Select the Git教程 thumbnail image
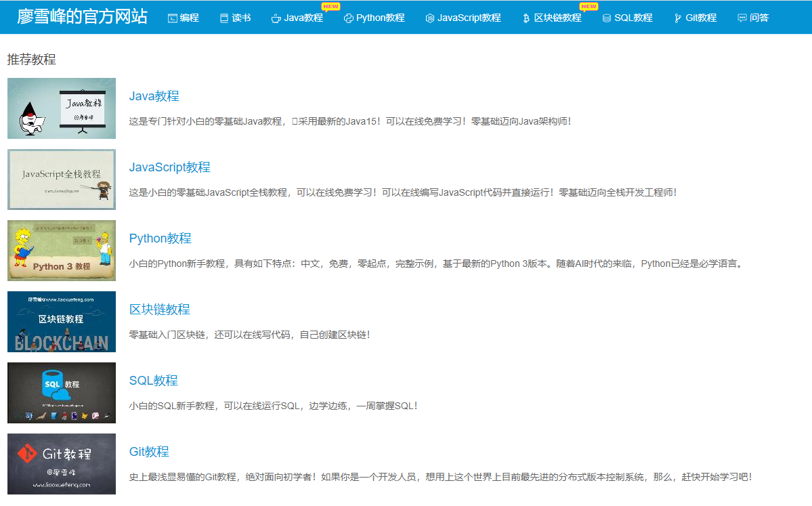Image resolution: width=812 pixels, height=506 pixels. 61,464
